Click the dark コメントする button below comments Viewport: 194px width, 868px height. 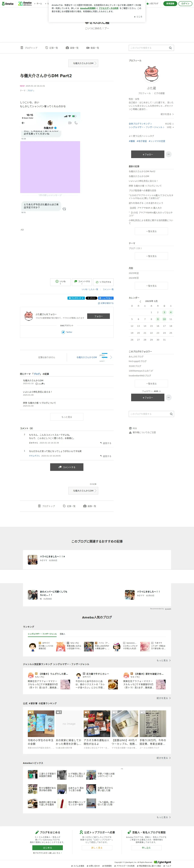click(x=67, y=467)
